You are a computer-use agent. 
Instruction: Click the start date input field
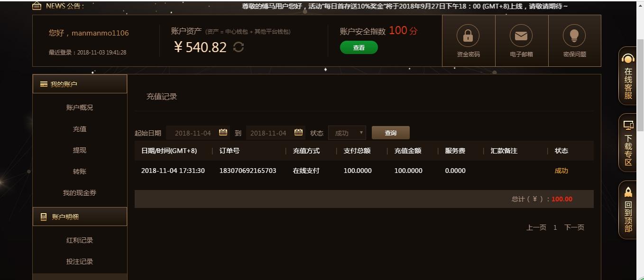tap(193, 133)
